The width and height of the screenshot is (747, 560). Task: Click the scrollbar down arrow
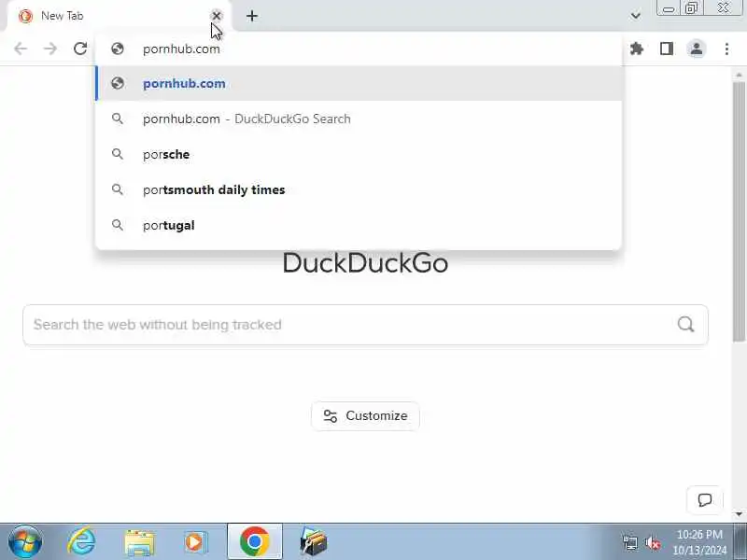coord(739,514)
